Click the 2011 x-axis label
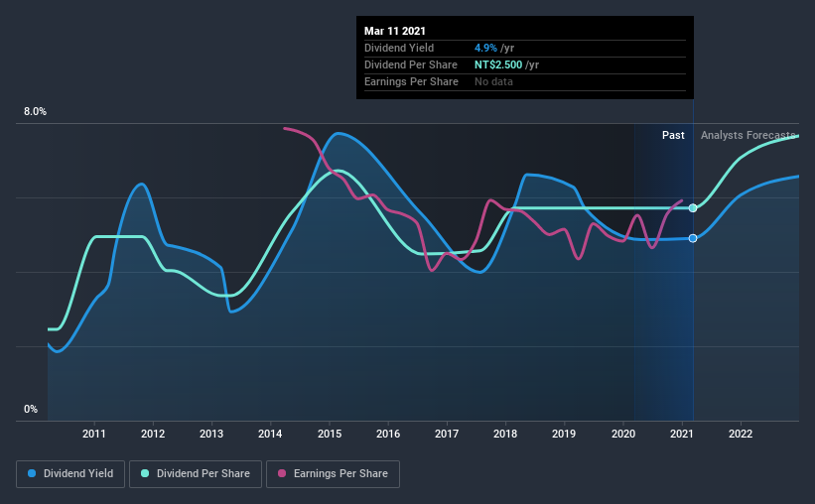815x504 pixels. click(94, 434)
